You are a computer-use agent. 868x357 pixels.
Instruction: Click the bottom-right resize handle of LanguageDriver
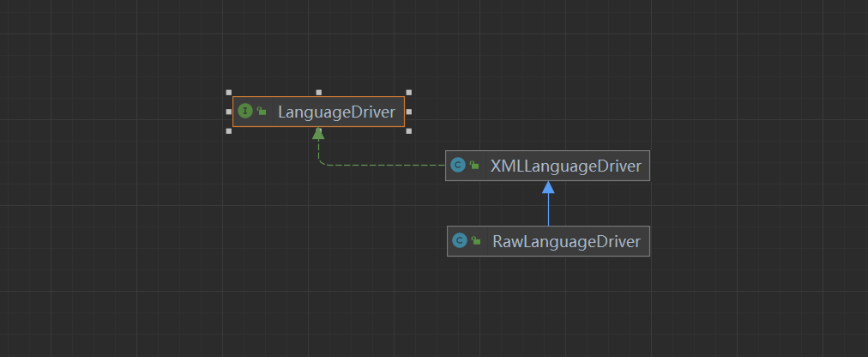(408, 130)
